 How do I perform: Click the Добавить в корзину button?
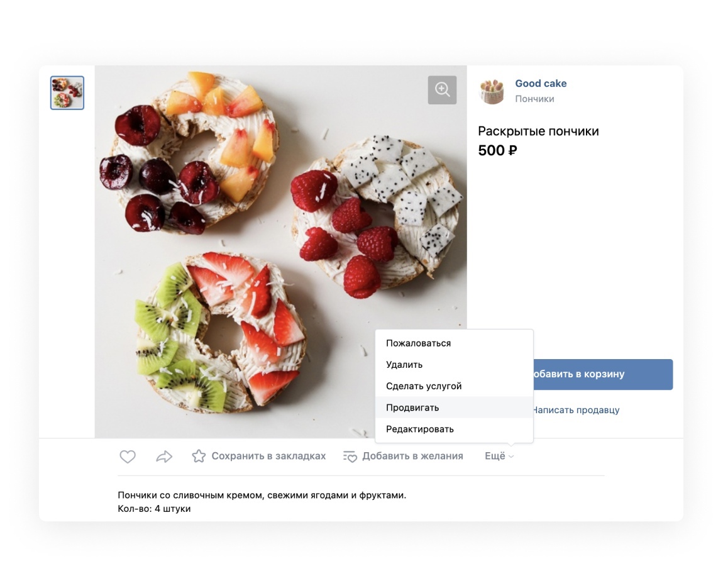[x=603, y=374]
